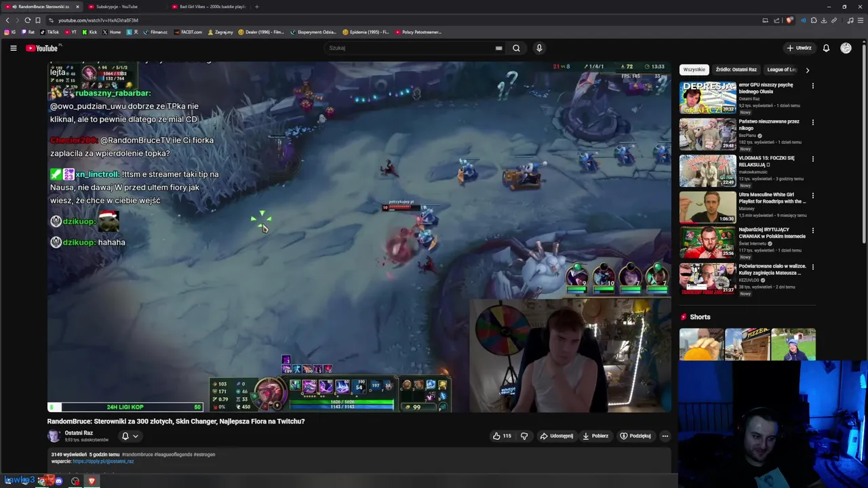
Task: Go back in browser history
Action: pos(7,20)
